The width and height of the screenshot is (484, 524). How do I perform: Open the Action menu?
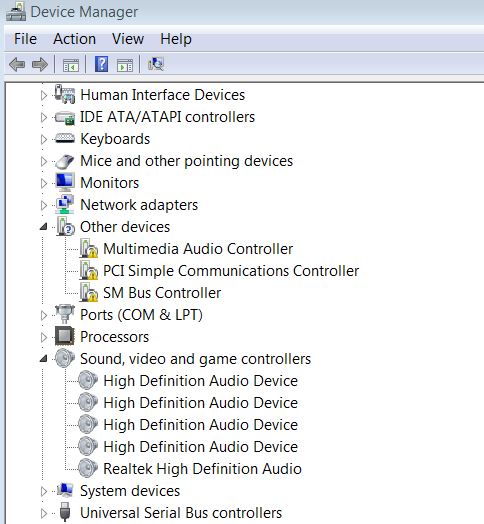pyautogui.click(x=75, y=39)
